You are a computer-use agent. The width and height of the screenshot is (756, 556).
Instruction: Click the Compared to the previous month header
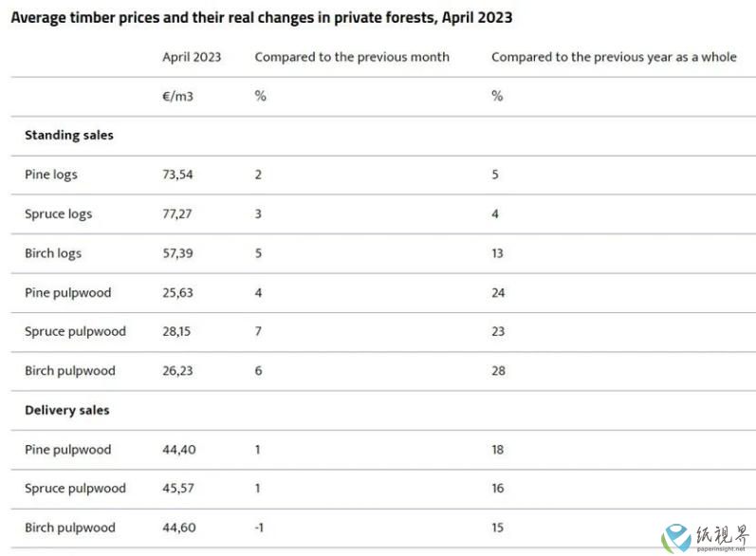coord(352,57)
